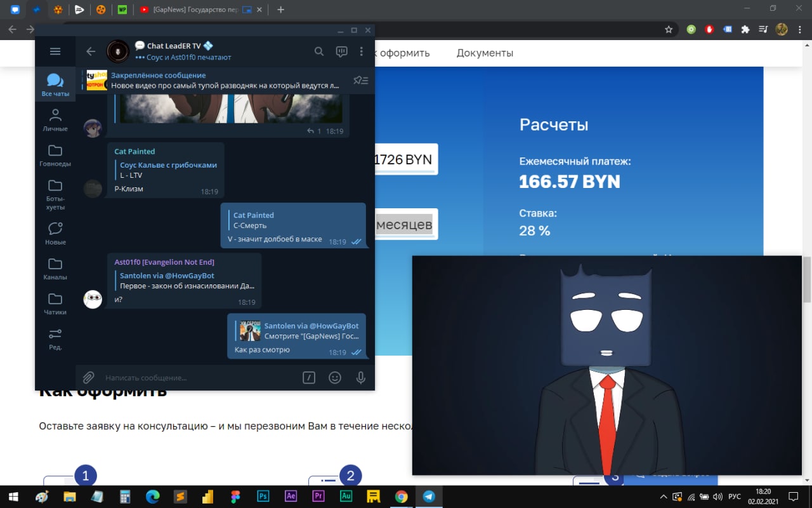This screenshot has height=508, width=812.
Task: Select the Говноеды folder
Action: (55, 154)
